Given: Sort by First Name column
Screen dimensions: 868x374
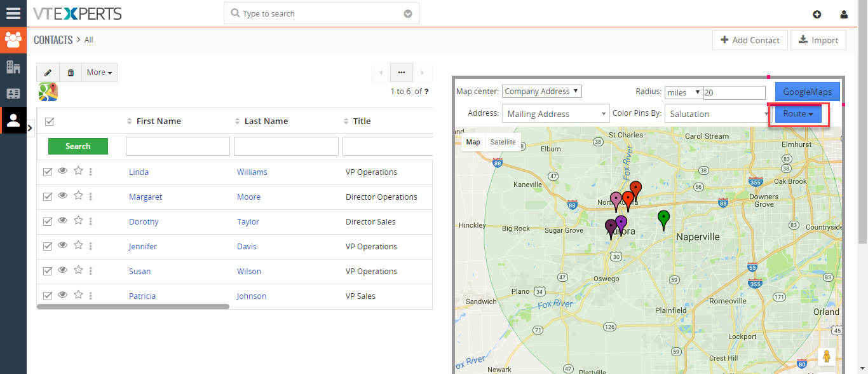Looking at the screenshot, I should (158, 121).
